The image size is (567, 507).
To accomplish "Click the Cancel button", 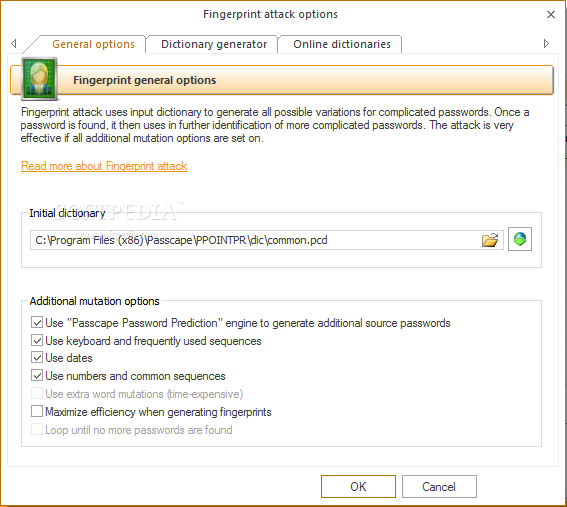I will (x=439, y=486).
